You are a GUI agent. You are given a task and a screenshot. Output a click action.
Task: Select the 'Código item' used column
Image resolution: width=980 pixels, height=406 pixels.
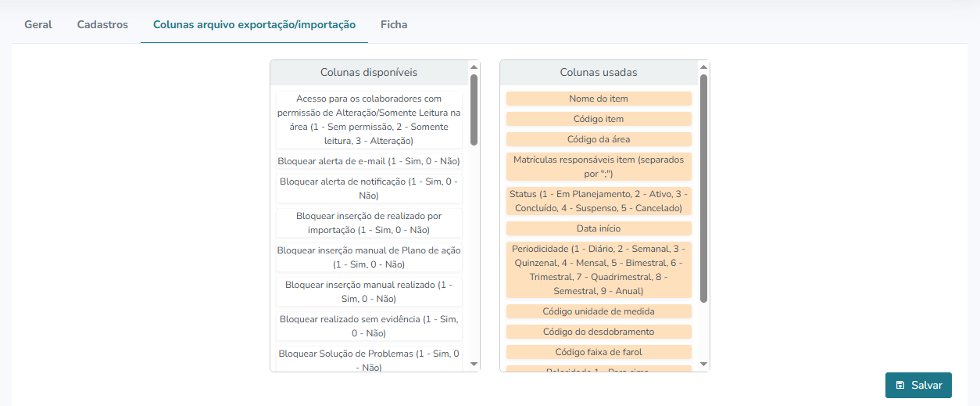coord(599,119)
